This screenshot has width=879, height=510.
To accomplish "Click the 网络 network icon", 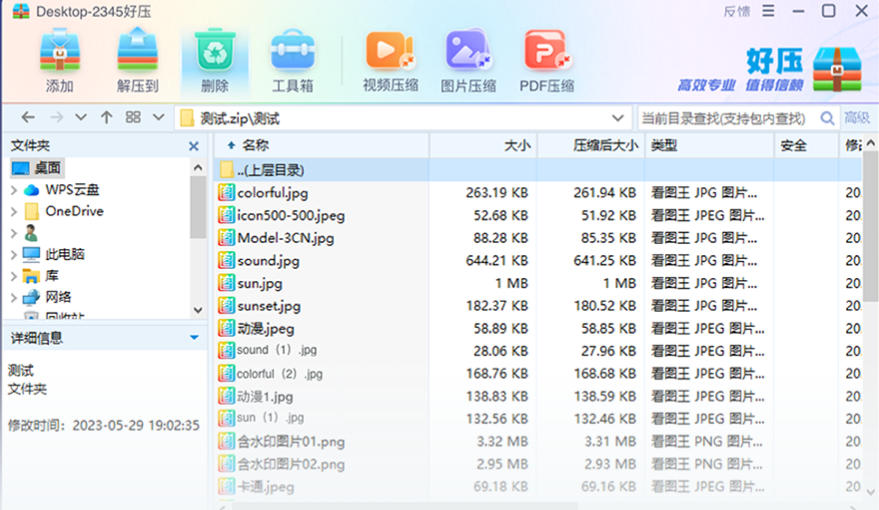I will click(x=31, y=297).
